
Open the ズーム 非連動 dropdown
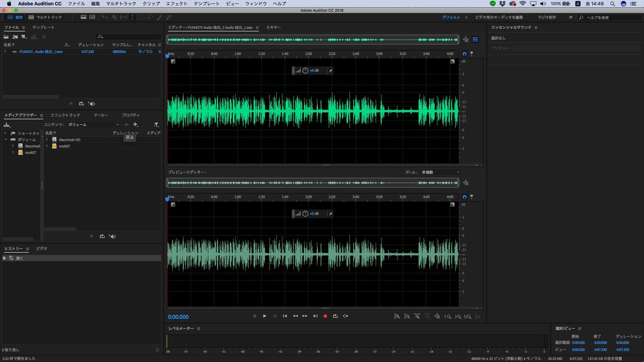440,172
